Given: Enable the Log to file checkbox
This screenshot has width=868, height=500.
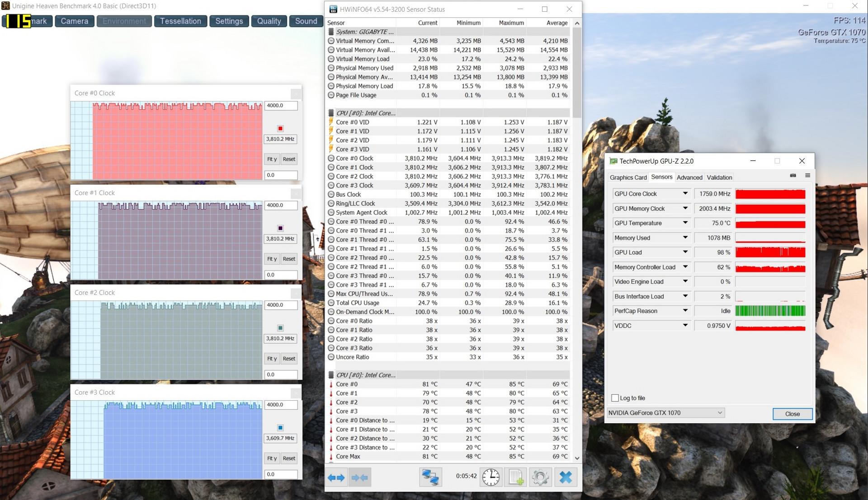Looking at the screenshot, I should [615, 398].
